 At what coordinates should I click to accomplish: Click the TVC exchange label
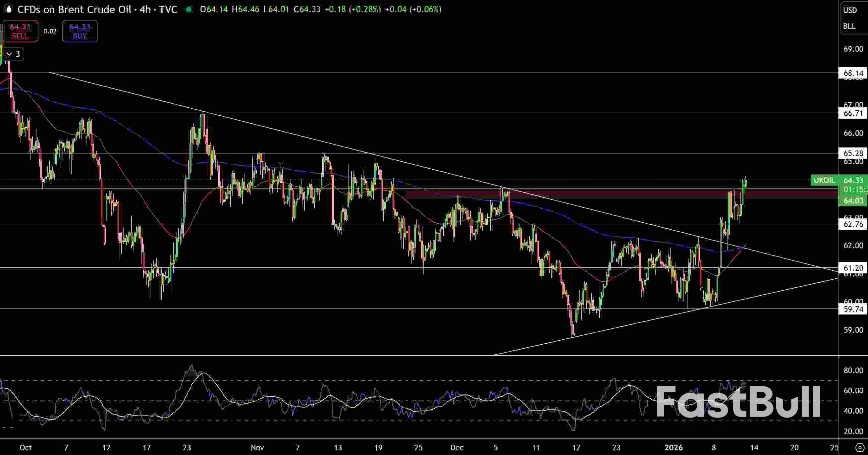pyautogui.click(x=168, y=9)
